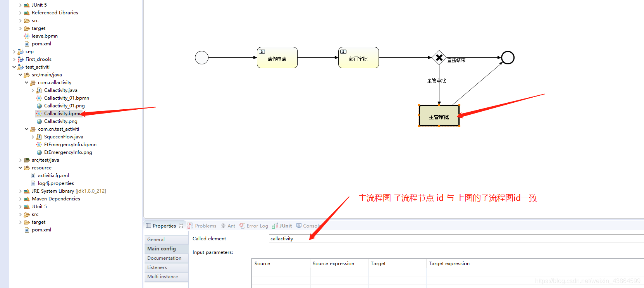
Task: Select the end event circle
Action: [x=508, y=58]
